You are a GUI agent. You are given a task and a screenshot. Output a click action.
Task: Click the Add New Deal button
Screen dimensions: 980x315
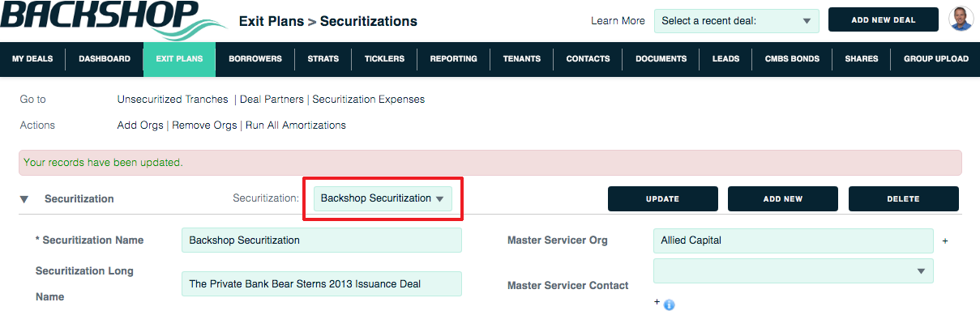884,20
